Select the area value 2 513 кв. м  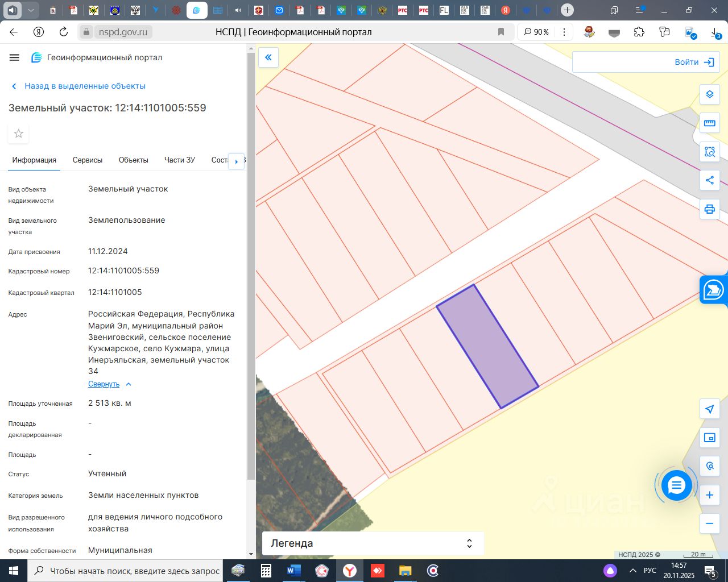[110, 403]
